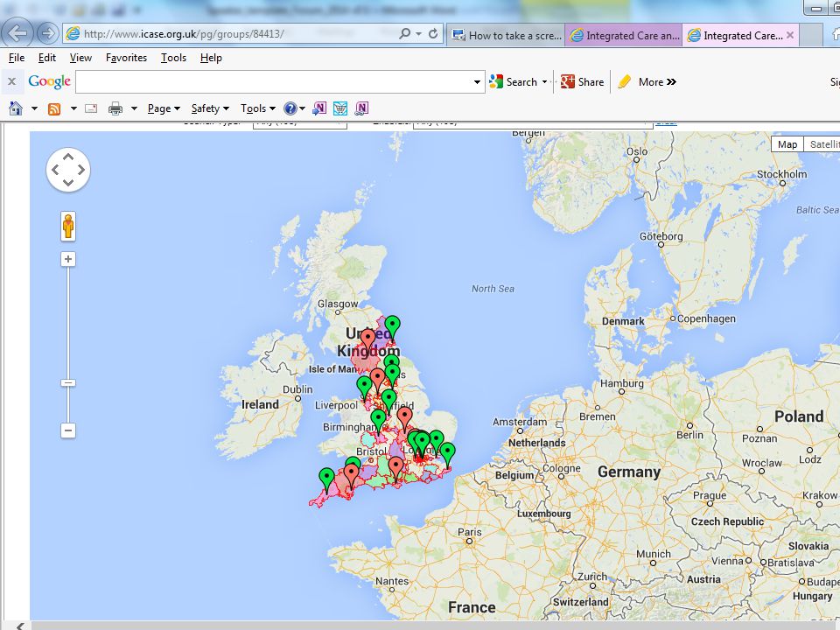Click the 'Stockholm' label on the map
Viewport: 840px width, 630px height.
point(781,174)
